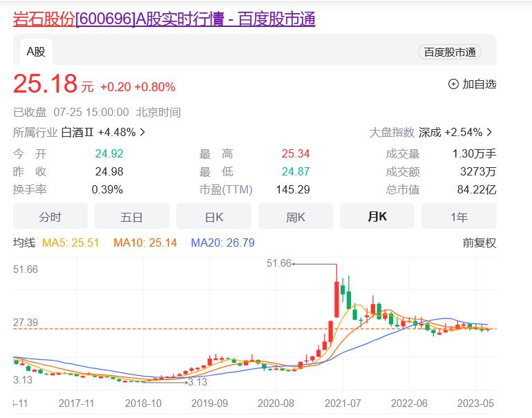
Task: Click the 总市值 value 84.22亿
Action: (x=477, y=189)
